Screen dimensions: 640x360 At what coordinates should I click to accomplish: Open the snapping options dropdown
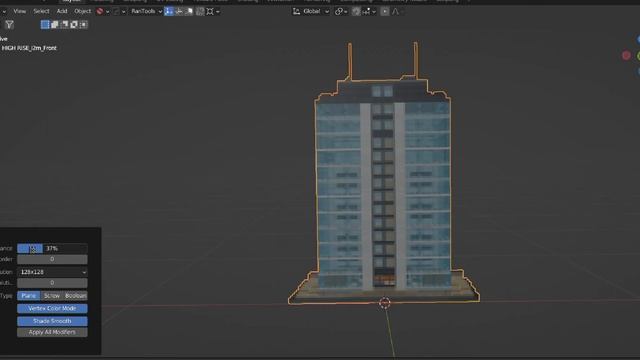pos(369,11)
